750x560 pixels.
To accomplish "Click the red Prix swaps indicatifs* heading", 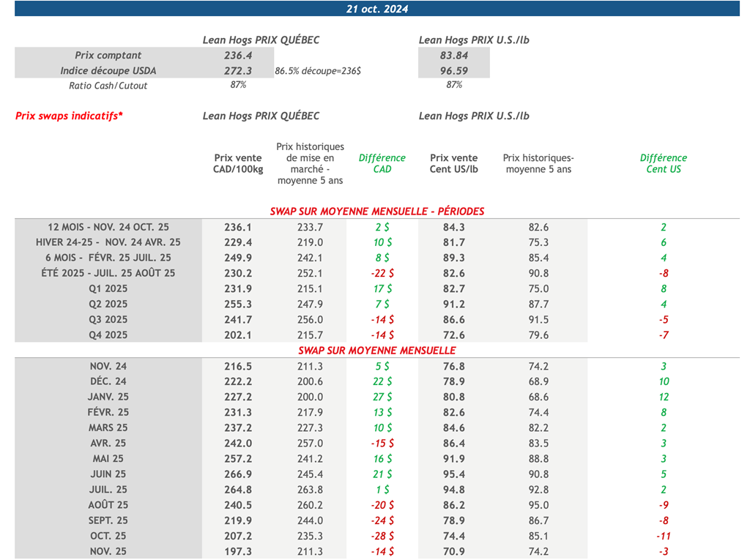I will click(69, 116).
